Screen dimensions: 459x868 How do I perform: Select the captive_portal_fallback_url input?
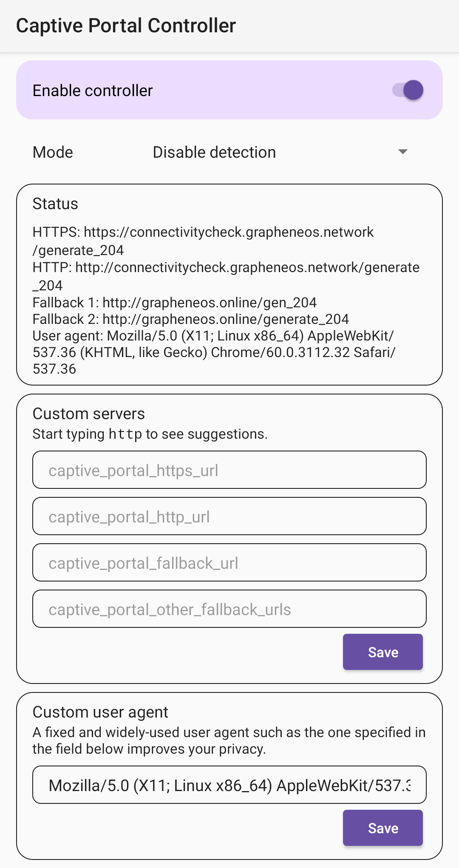click(229, 563)
